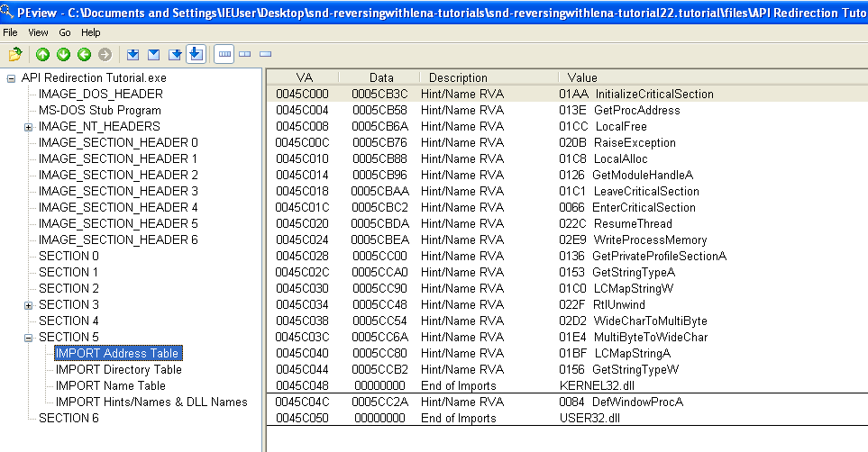
Task: Select IMAGE_NT_HEADERS tree item
Action: [99, 126]
